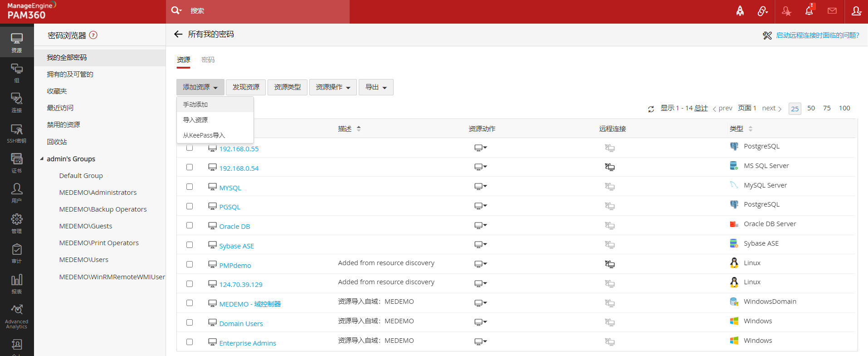This screenshot has width=868, height=356.
Task: Select the Oracle DB row checkbox
Action: pos(190,226)
